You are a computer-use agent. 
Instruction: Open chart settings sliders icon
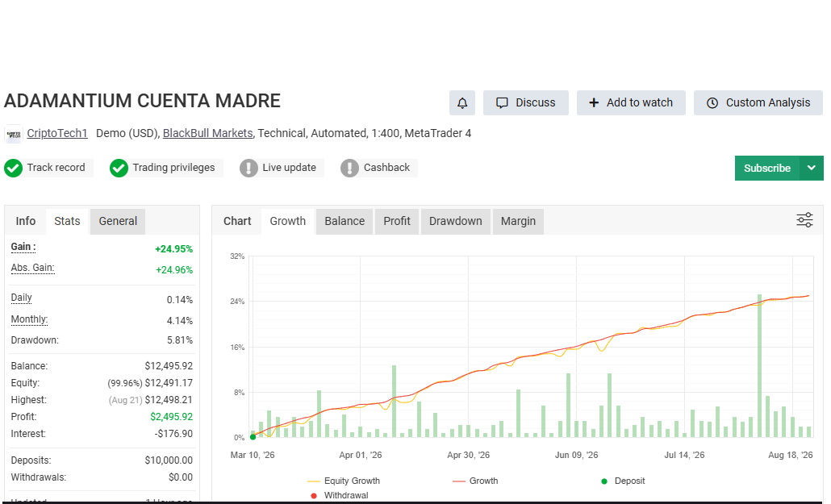(804, 220)
